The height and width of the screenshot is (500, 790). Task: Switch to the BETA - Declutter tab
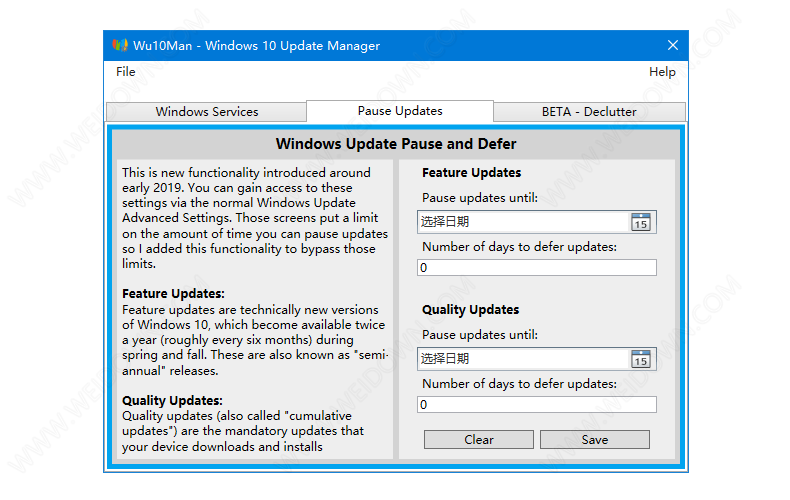pyautogui.click(x=589, y=112)
